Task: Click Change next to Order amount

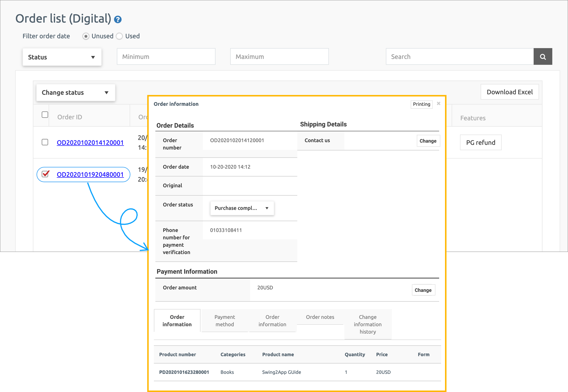Action: (423, 290)
